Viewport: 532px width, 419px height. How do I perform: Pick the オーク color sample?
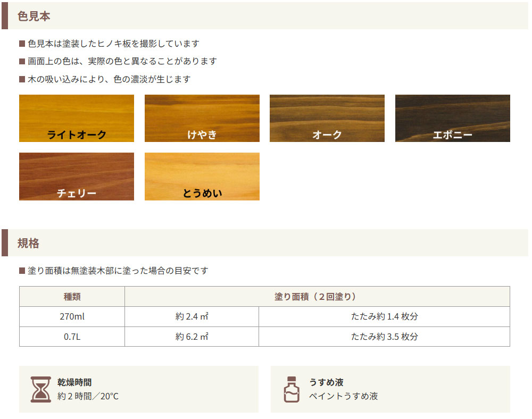[327, 119]
